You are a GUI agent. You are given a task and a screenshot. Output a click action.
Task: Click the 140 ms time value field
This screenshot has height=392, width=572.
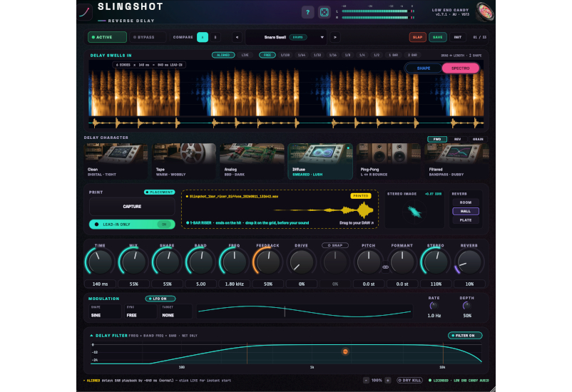[x=100, y=284]
